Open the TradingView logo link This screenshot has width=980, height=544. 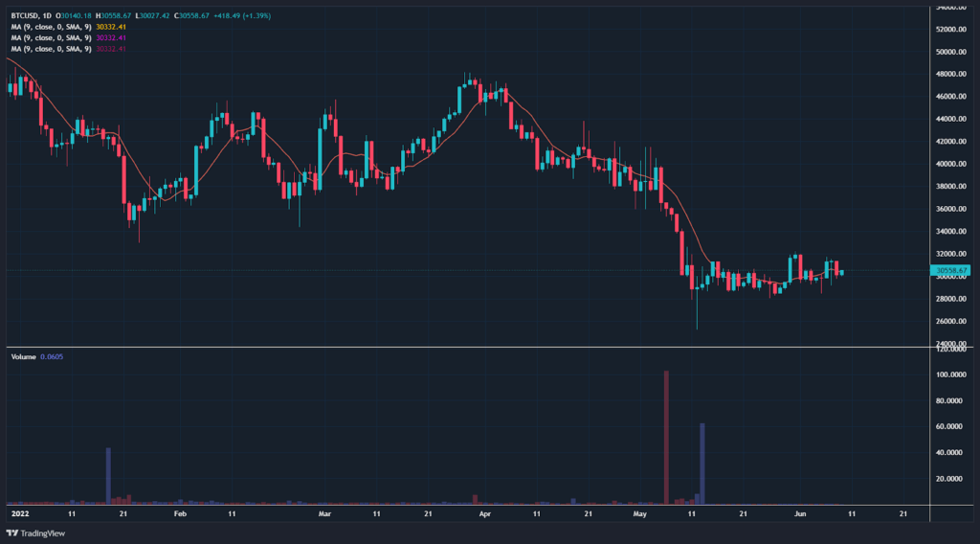coord(35,533)
